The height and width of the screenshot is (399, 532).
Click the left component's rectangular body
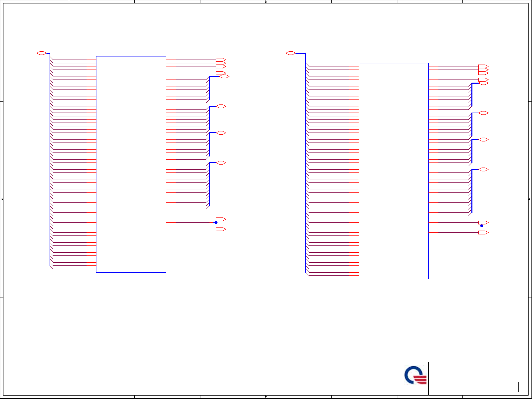(x=131, y=164)
